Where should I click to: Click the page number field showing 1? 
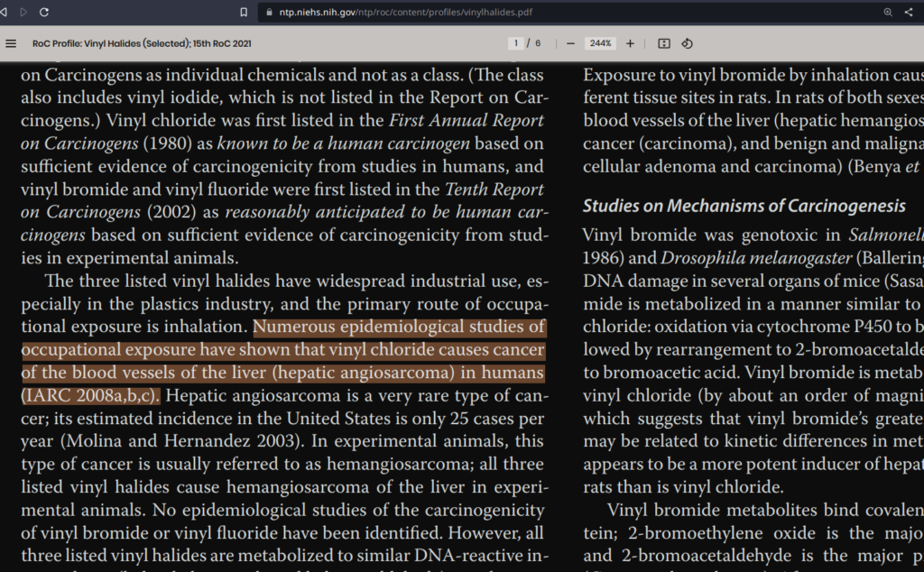[515, 43]
